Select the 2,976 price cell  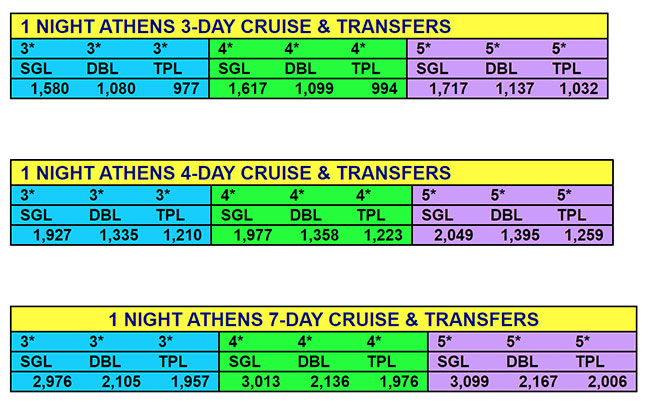tap(53, 382)
